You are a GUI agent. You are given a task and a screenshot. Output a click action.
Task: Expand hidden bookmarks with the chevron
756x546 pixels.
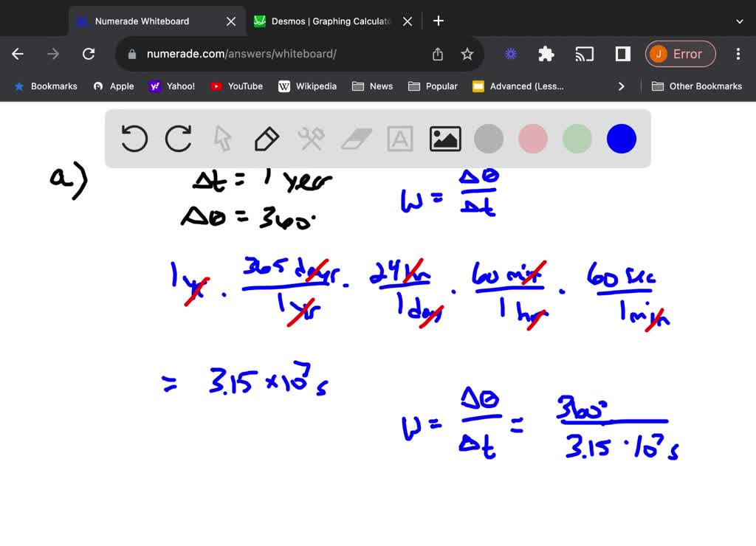(622, 86)
